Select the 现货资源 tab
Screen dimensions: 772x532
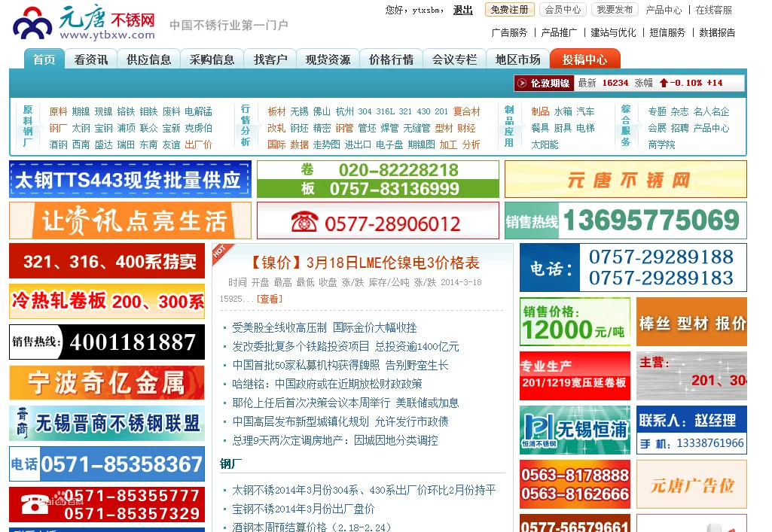click(328, 59)
